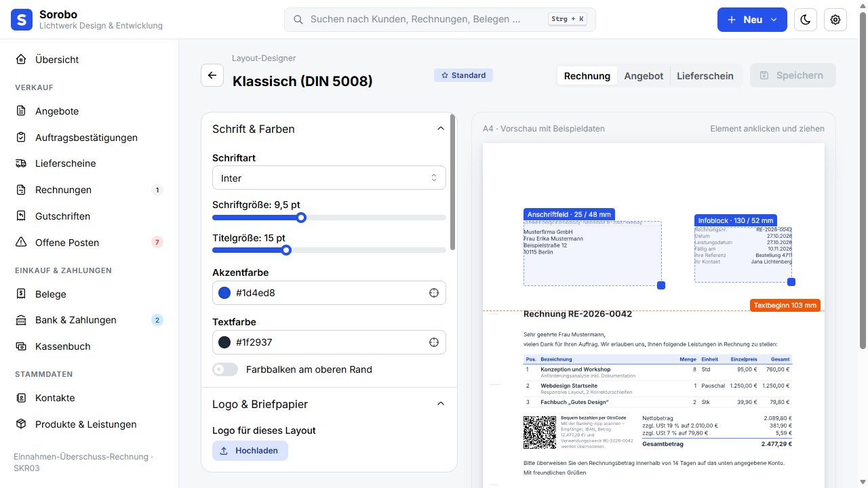Screen dimensions: 868x488
Task: Enable Farbbalken am oberen Rand switch
Action: tap(225, 369)
